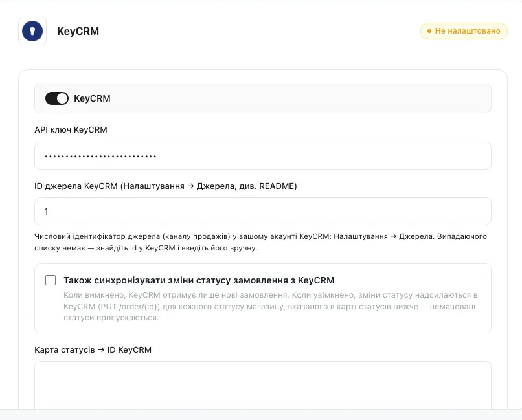522x420 pixels.
Task: Click the Коли вимкнено description paragraph
Action: (x=270, y=306)
